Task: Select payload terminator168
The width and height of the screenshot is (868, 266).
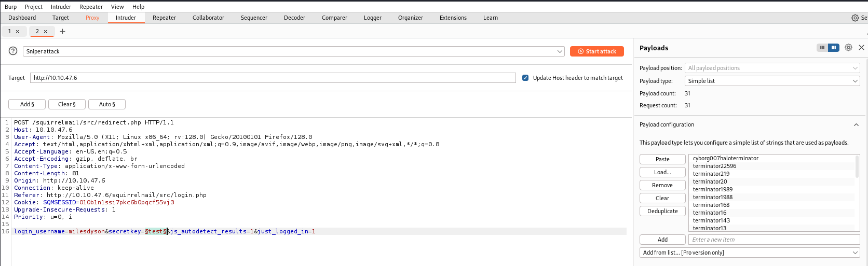Action: 711,205
